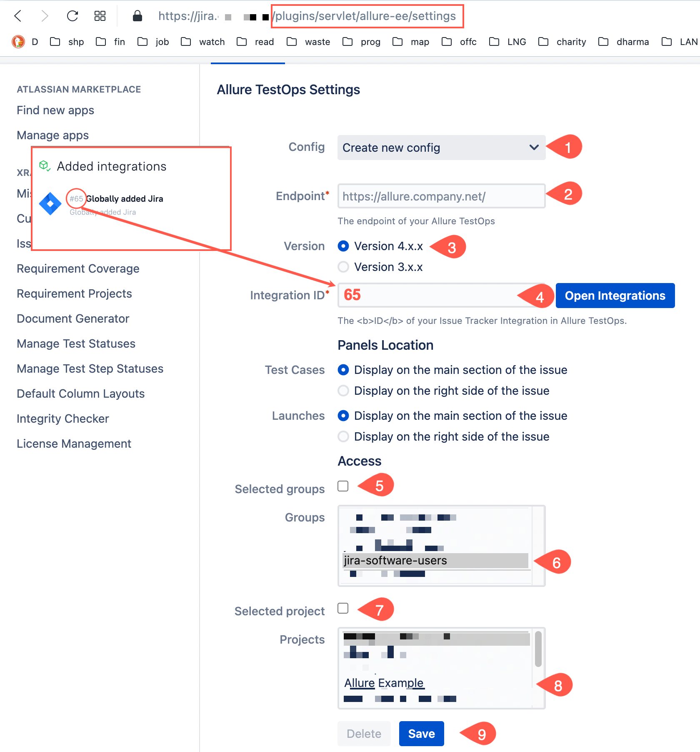This screenshot has height=752, width=700.
Task: Open Integrity Checker in sidebar
Action: coord(62,419)
